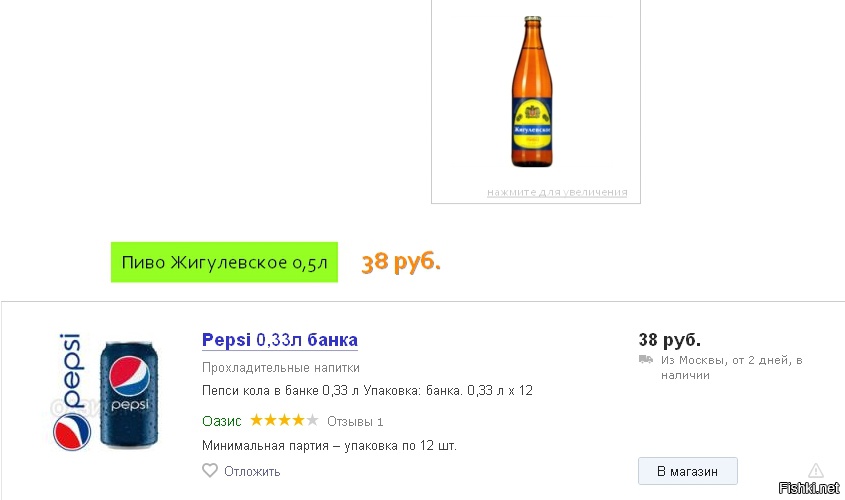
Task: Click the bold '38 руб.' Pepsi price
Action: [669, 339]
